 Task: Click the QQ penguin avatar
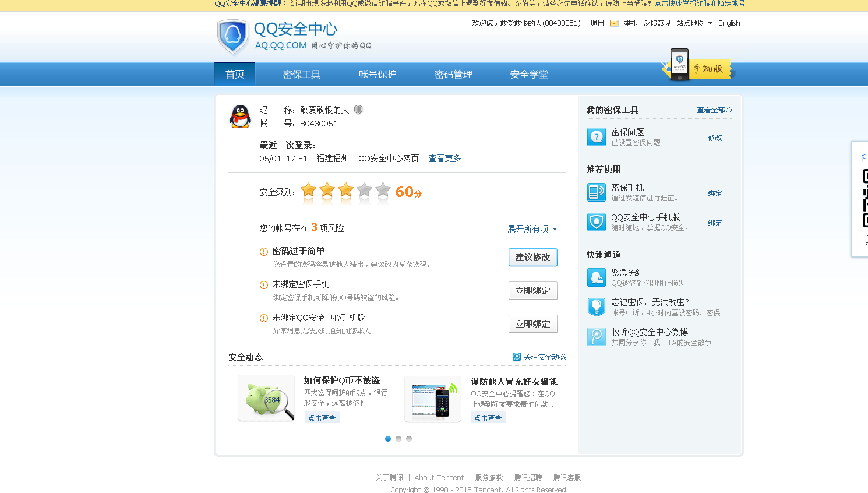240,117
